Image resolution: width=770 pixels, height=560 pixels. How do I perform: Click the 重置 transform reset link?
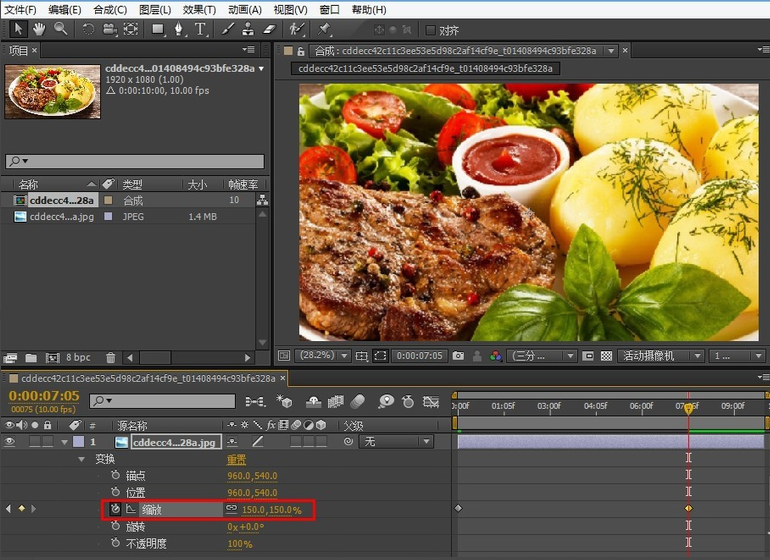coord(236,459)
